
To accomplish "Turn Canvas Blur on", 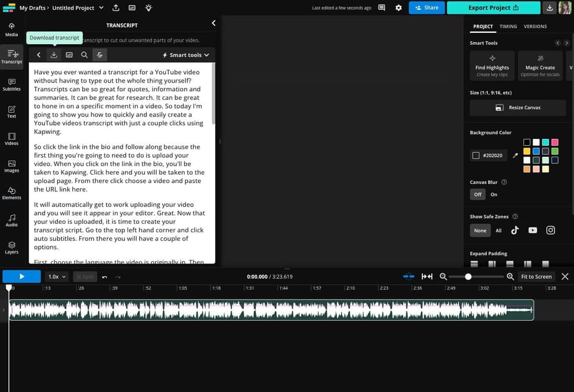I will point(494,194).
